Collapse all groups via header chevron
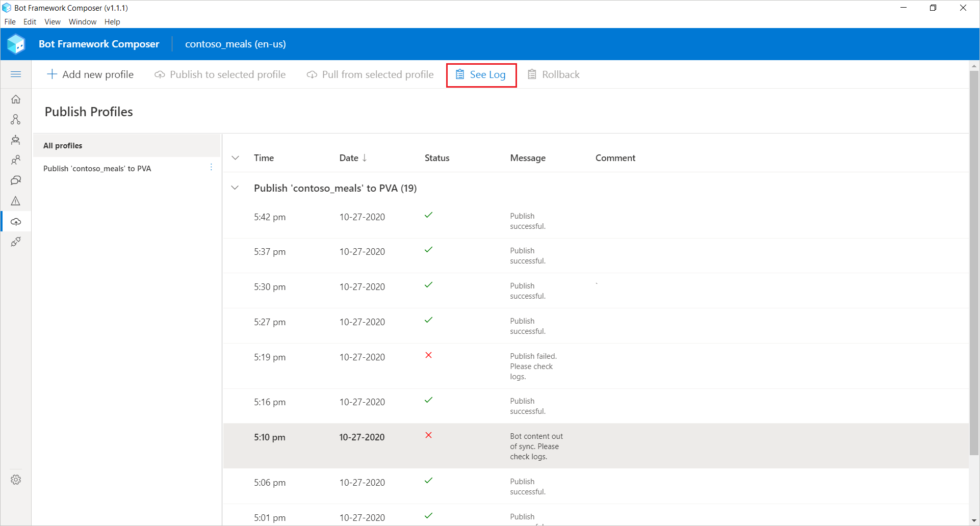This screenshot has height=526, width=980. (x=235, y=158)
